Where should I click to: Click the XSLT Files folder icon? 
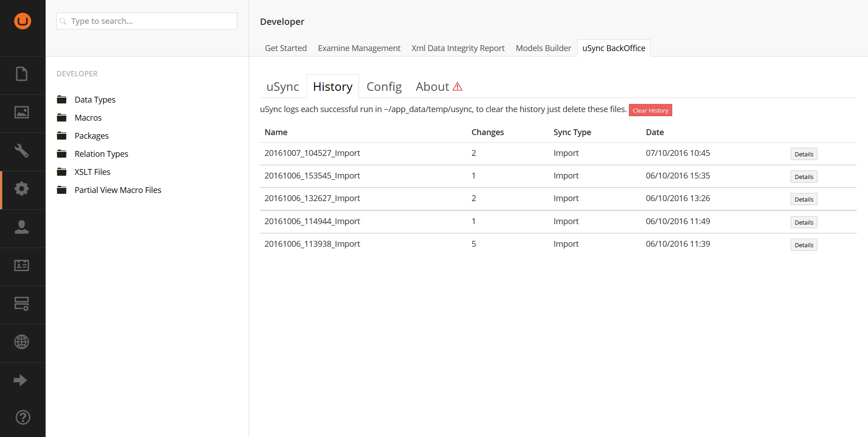tap(62, 172)
